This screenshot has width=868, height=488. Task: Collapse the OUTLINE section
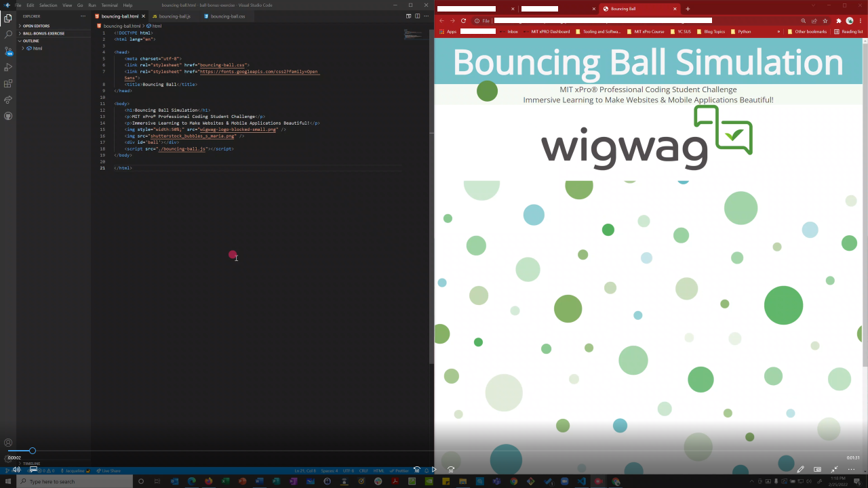[x=54, y=41]
